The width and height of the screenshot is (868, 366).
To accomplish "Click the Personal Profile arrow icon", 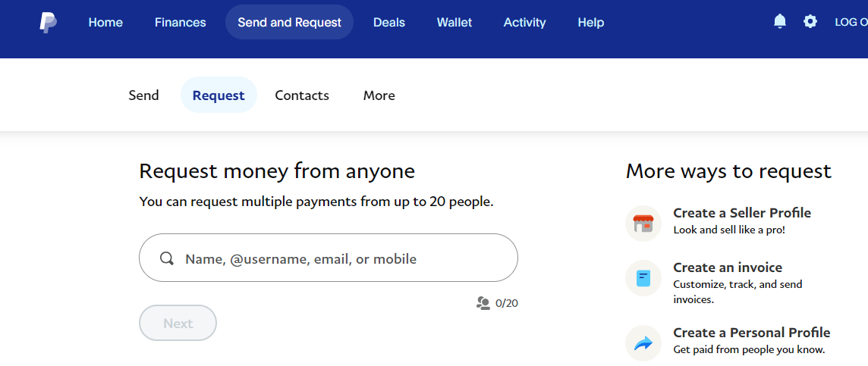I will point(643,343).
